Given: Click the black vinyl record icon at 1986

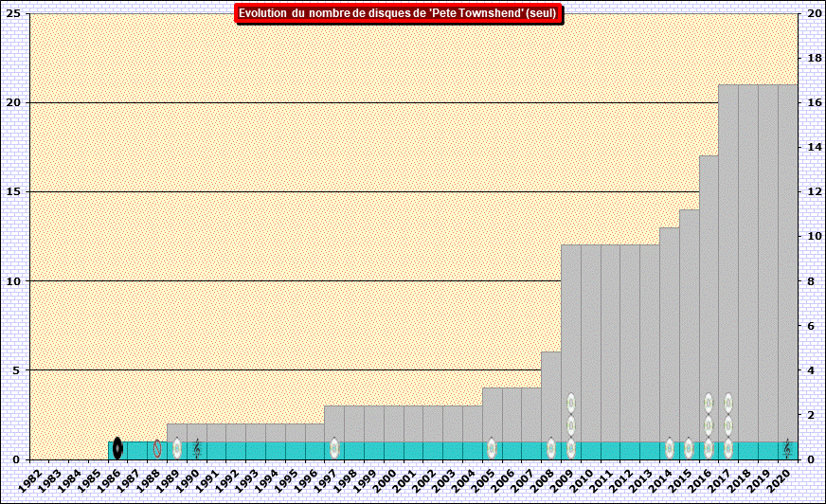Looking at the screenshot, I should (117, 448).
